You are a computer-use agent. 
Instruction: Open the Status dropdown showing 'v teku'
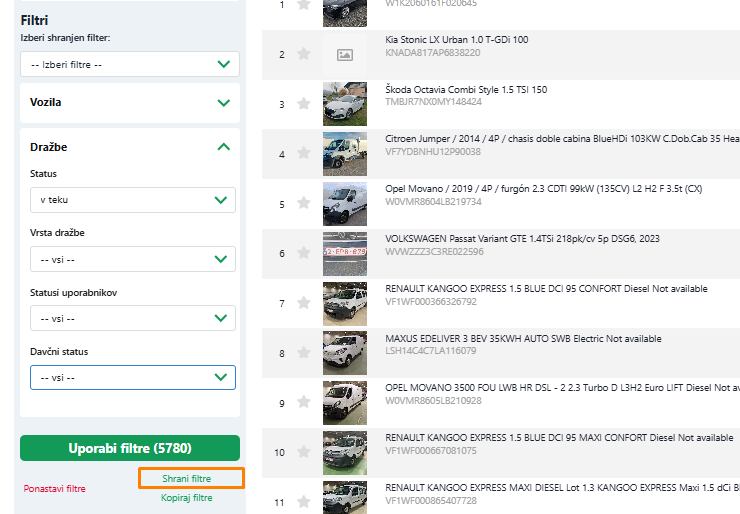pyautogui.click(x=133, y=200)
